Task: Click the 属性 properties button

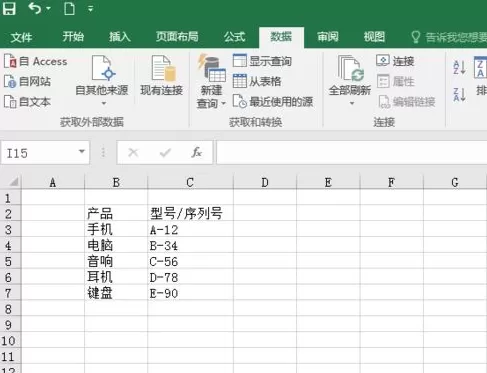Action: [396, 81]
